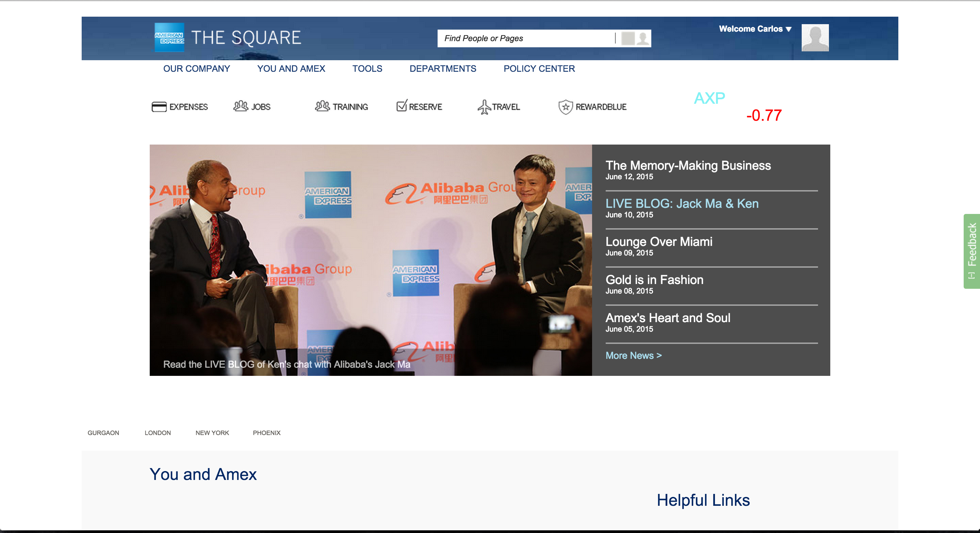Click the Reserve checkmark icon
This screenshot has height=533, width=980.
pyautogui.click(x=402, y=105)
